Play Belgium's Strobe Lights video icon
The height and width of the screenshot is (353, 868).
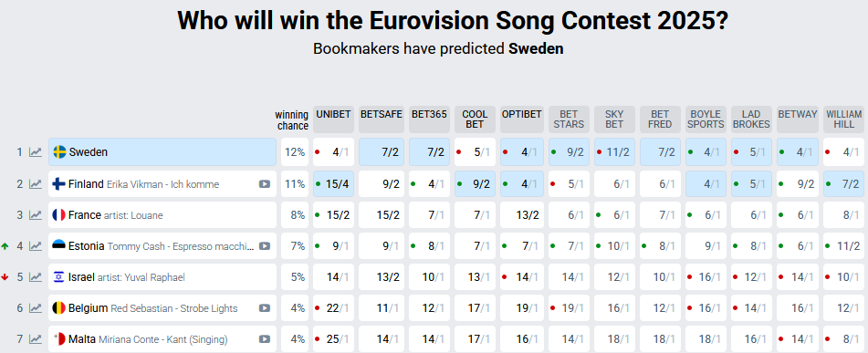[x=265, y=308]
